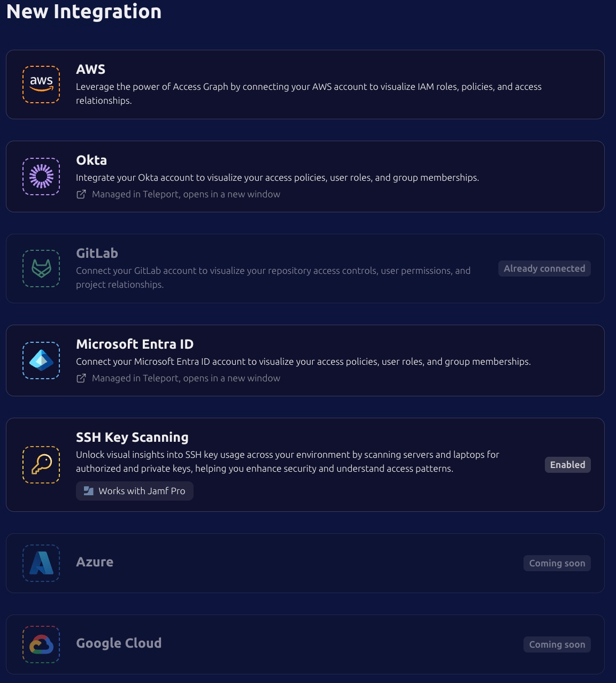Click the New Integration page heading
The image size is (616, 683).
point(84,11)
